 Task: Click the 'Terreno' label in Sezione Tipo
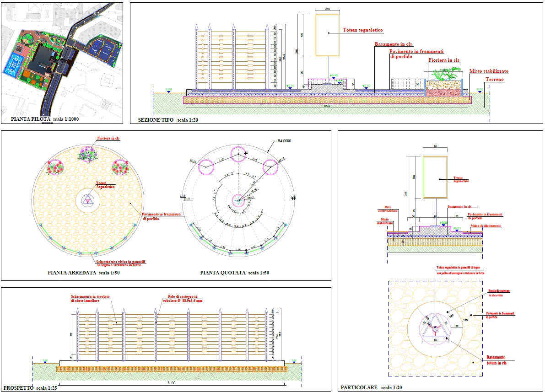pyautogui.click(x=482, y=79)
